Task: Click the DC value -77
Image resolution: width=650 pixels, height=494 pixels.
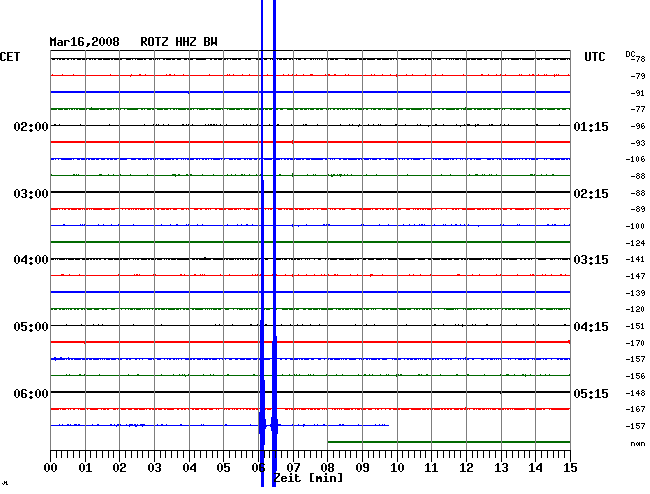Action: coord(638,109)
